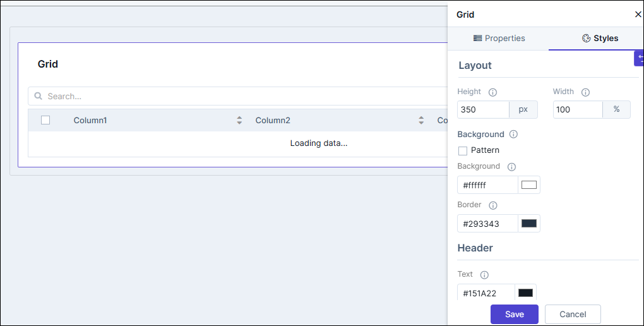Click the Column2 header text

coord(273,120)
